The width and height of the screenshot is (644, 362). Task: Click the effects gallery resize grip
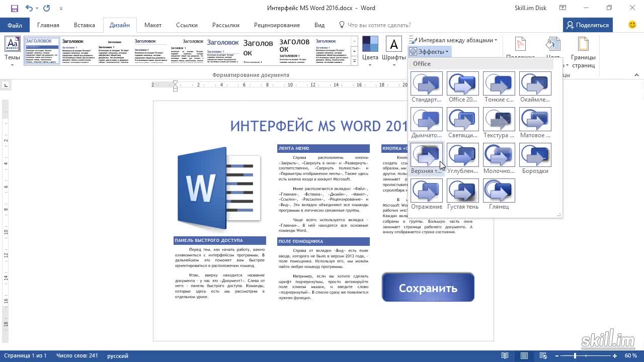click(559, 215)
